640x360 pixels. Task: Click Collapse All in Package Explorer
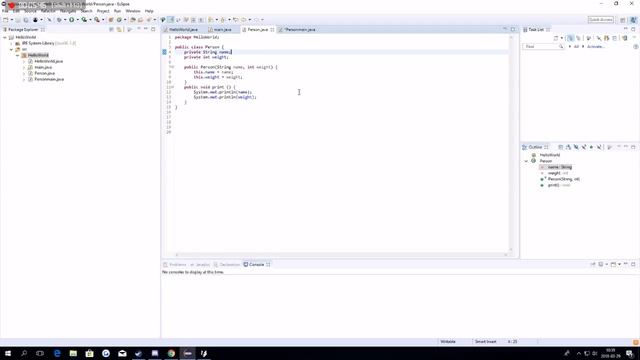111,29
